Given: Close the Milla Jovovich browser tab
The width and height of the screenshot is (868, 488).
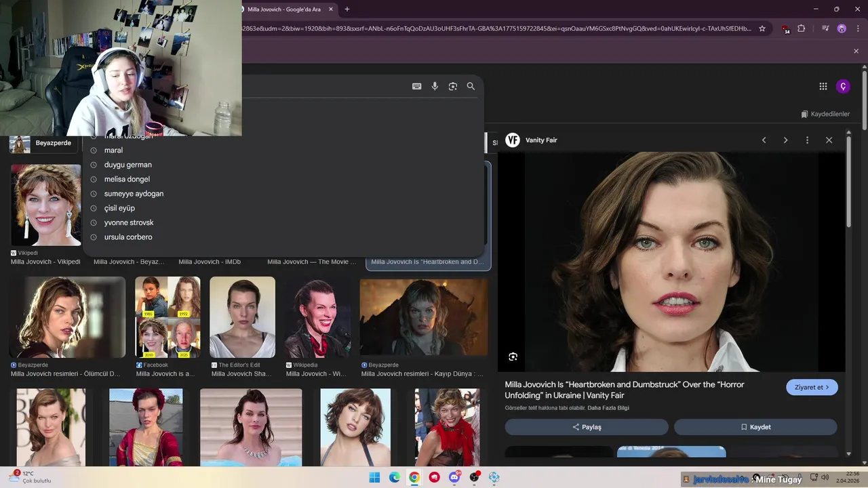Looking at the screenshot, I should coord(331,9).
